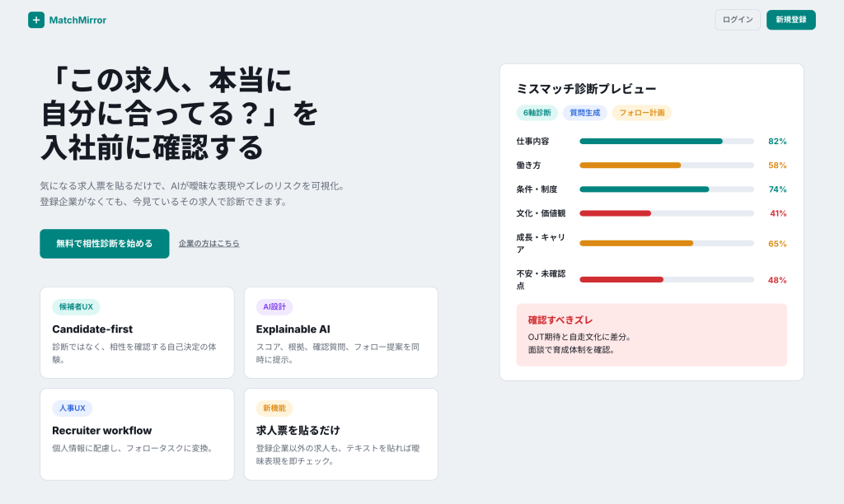Image resolution: width=844 pixels, height=504 pixels.
Task: Click the 仕事内容 progress bar
Action: coord(666,142)
